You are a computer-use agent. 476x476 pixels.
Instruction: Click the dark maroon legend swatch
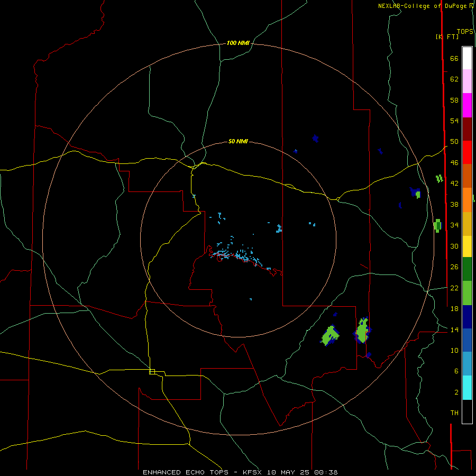pos(467,129)
